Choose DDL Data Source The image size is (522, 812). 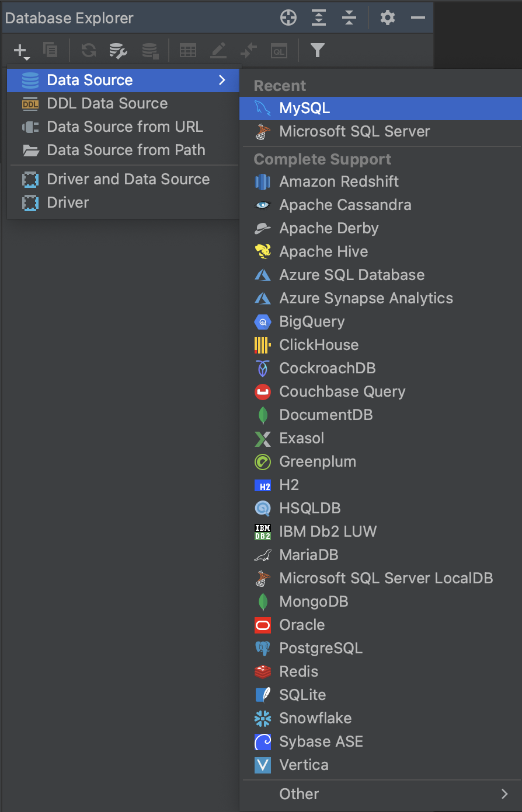[x=123, y=103]
